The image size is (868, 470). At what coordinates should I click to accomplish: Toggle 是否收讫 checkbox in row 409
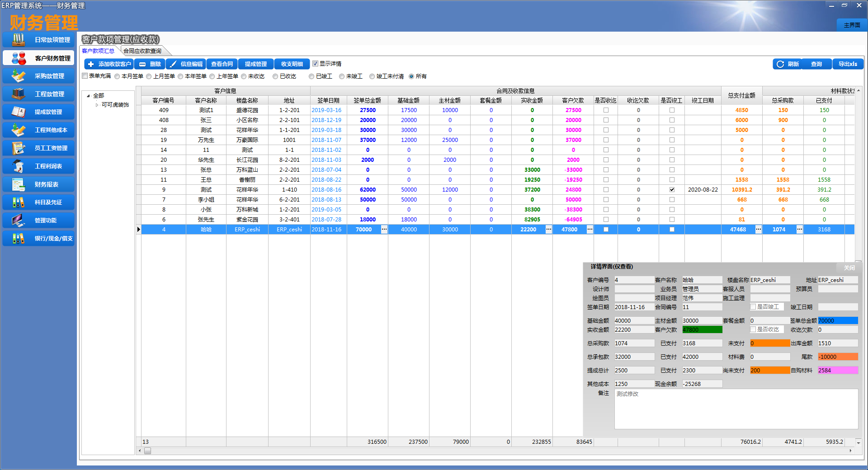606,110
